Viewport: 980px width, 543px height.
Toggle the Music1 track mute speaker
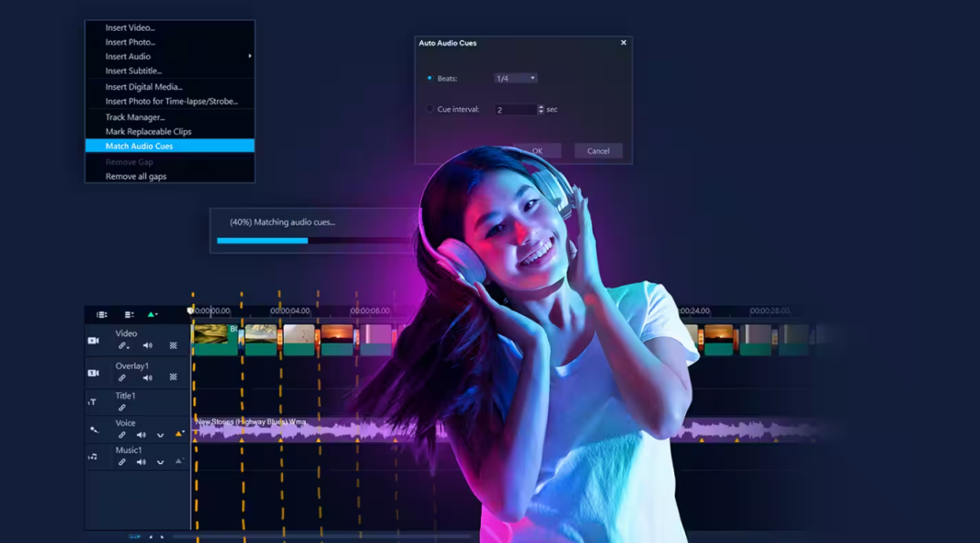[x=142, y=462]
